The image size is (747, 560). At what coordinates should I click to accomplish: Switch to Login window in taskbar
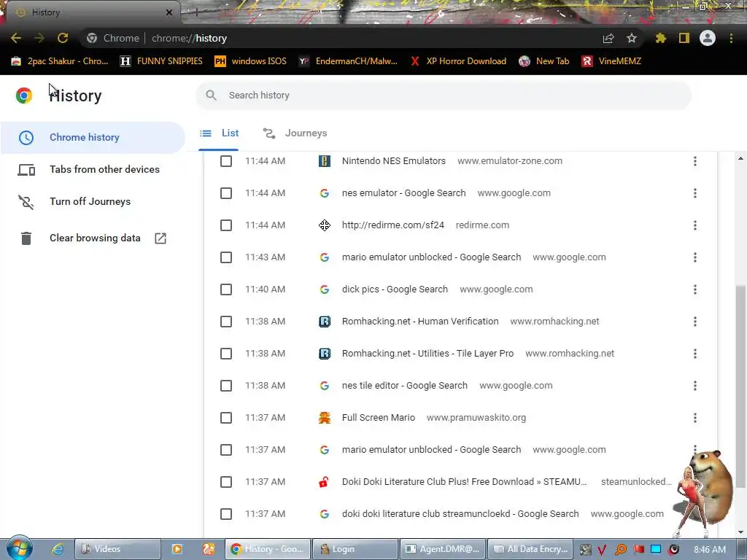click(x=355, y=549)
